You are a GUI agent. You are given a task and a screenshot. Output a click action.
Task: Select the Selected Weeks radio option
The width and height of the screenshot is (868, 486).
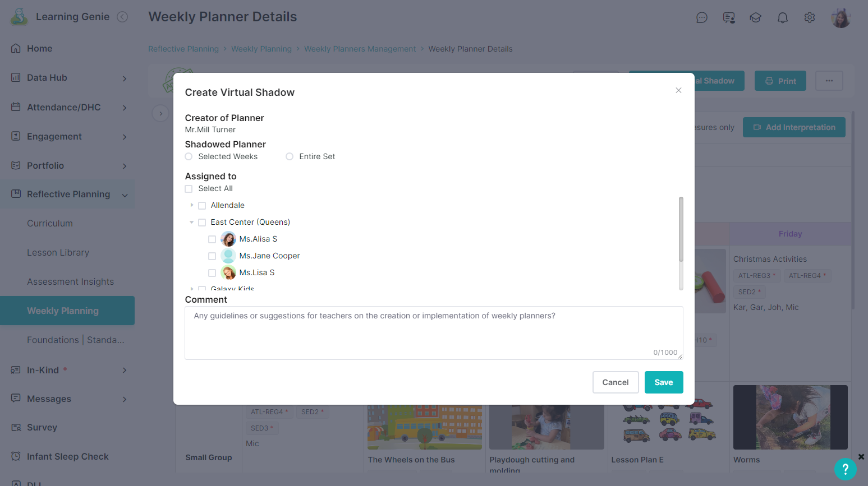[x=189, y=156]
